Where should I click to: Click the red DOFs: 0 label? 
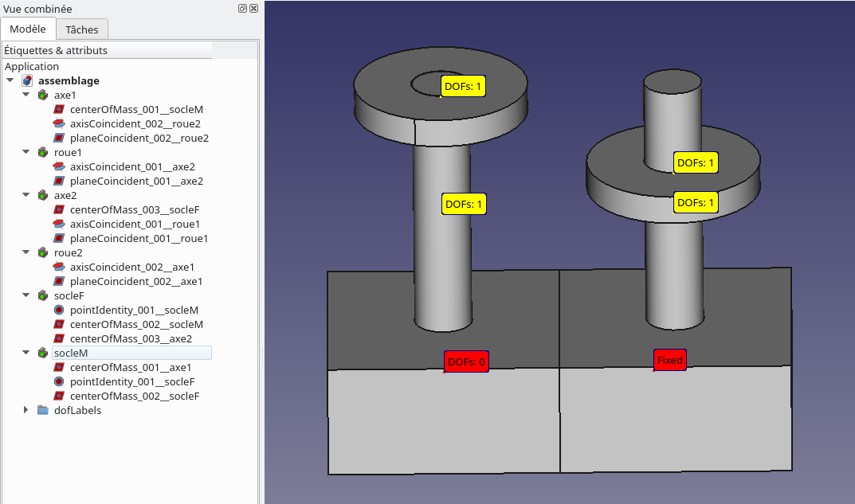click(466, 361)
